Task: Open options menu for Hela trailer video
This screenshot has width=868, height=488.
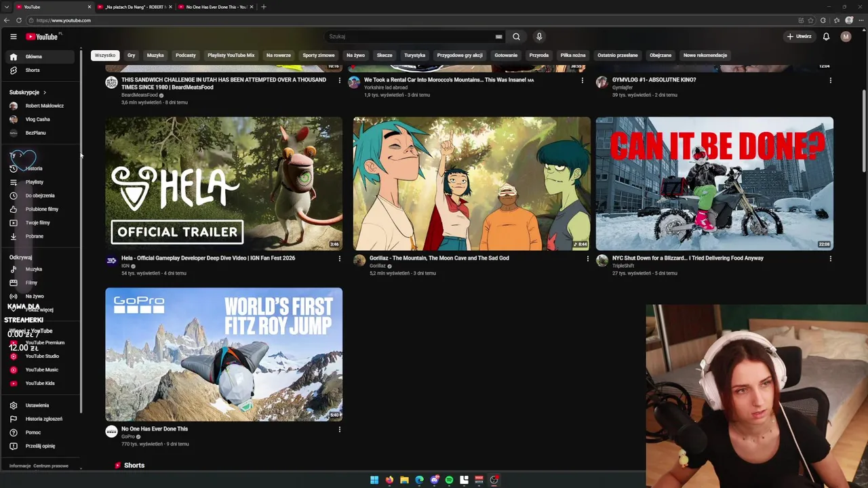Action: [x=340, y=258]
